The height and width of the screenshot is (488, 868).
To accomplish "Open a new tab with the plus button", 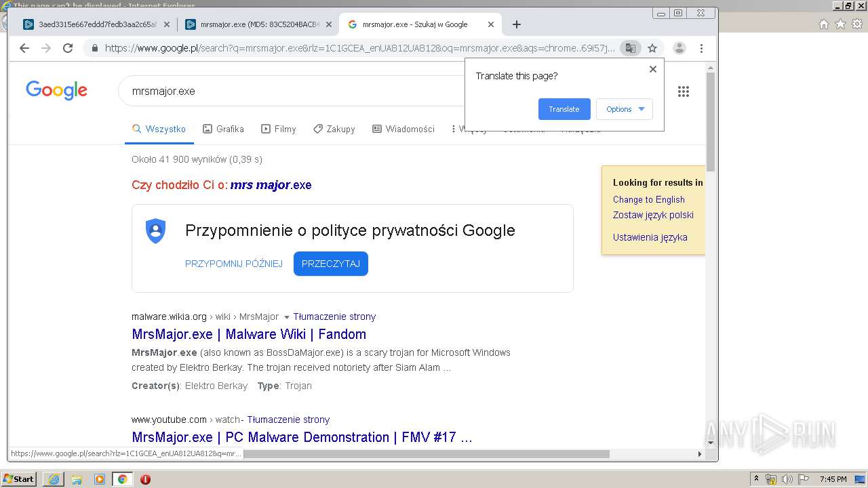I will (517, 24).
